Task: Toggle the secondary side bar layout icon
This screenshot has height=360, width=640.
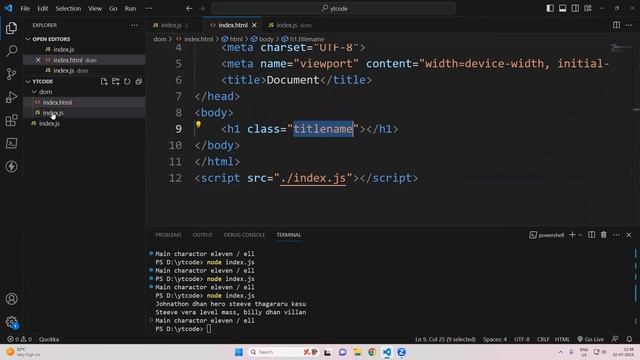Action: click(575, 8)
